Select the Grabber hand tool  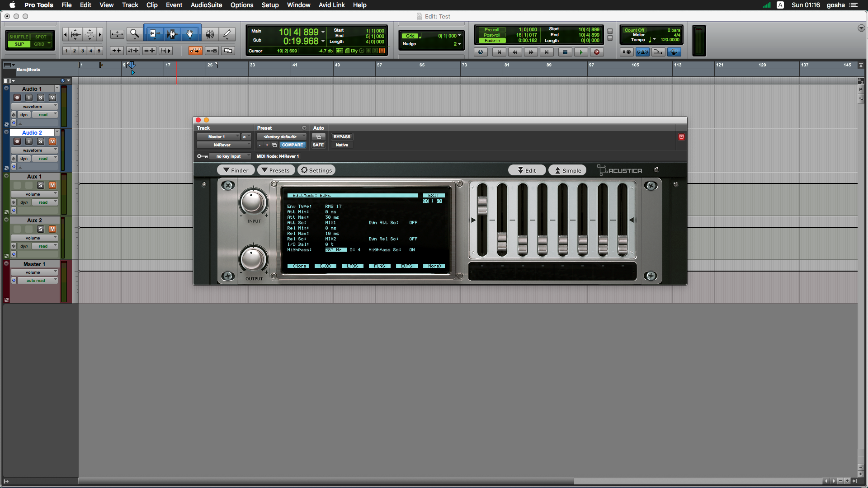[x=190, y=34]
